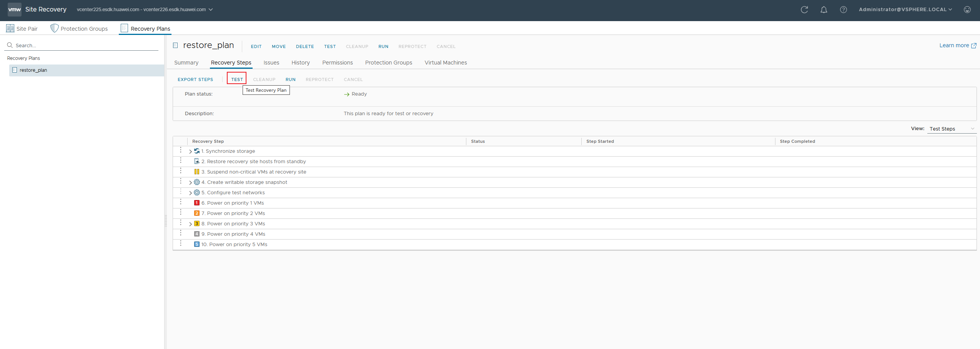Open the Protection Groups sub-tab of restore_plan
The height and width of the screenshot is (349, 980).
389,63
